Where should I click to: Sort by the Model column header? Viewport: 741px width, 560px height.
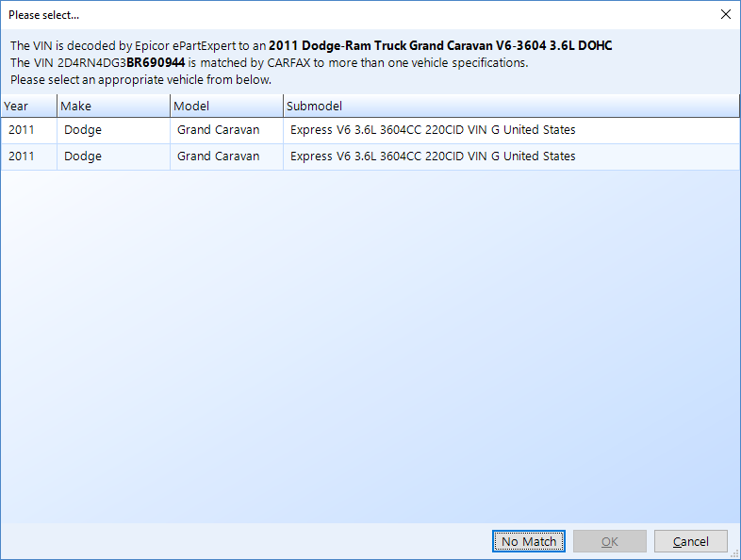pyautogui.click(x=227, y=106)
